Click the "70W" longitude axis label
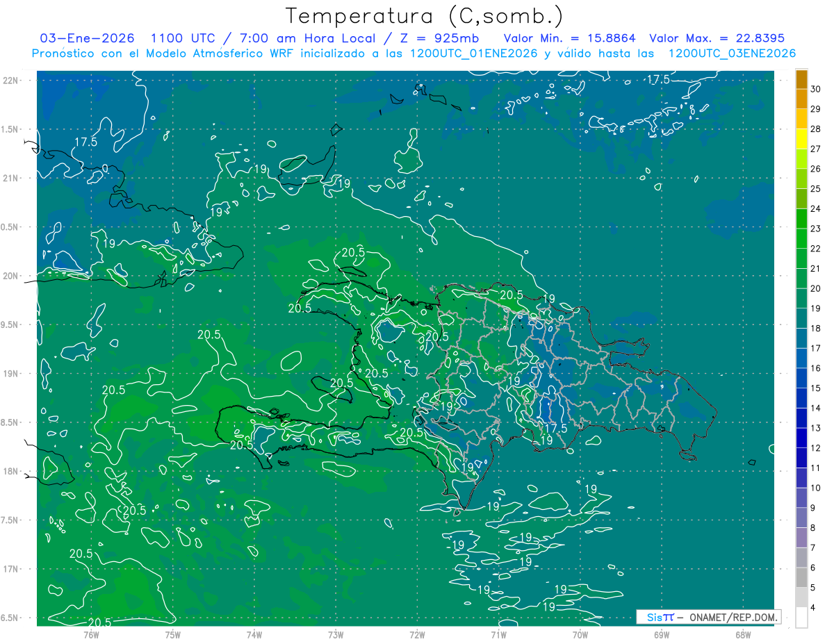Viewport: 834px width, 644px height. (580, 634)
